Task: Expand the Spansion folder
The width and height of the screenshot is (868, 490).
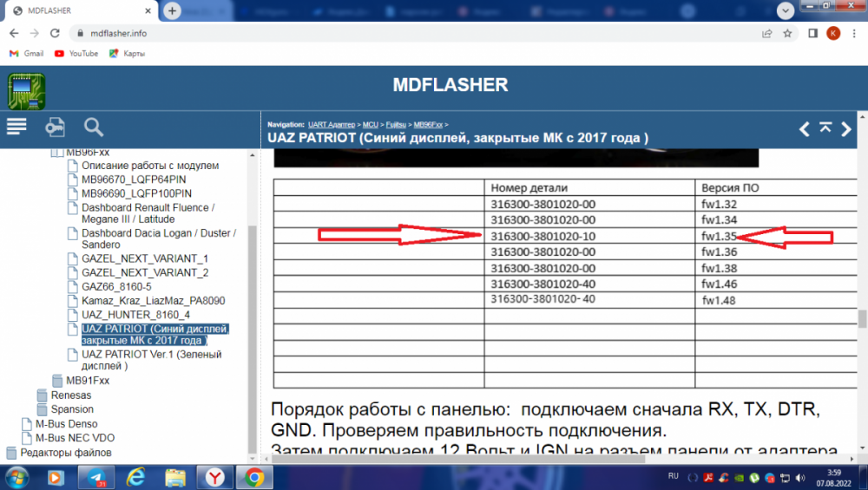Action: tap(72, 409)
